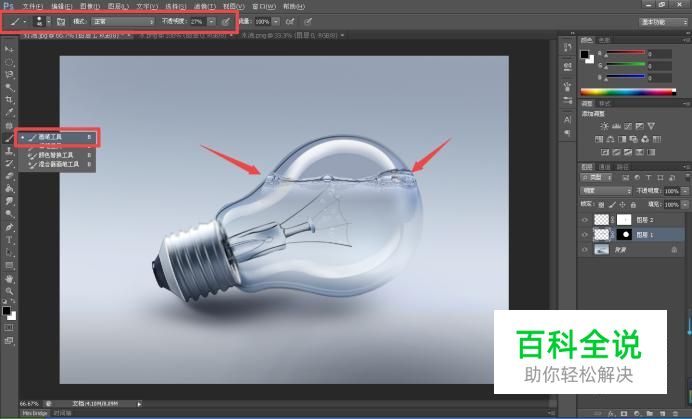Select the Healing Brush tool

point(9,125)
